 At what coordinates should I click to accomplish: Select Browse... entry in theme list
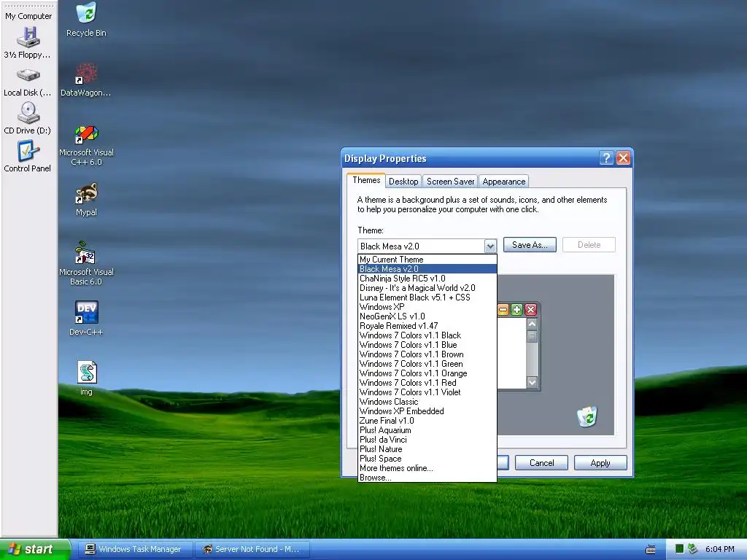click(427, 478)
